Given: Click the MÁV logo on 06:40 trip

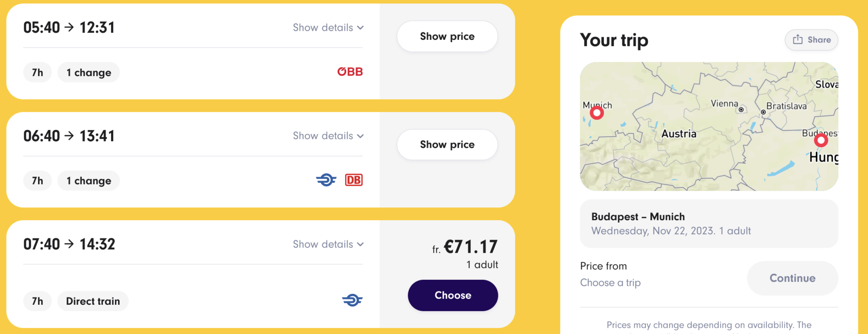Looking at the screenshot, I should (x=326, y=180).
